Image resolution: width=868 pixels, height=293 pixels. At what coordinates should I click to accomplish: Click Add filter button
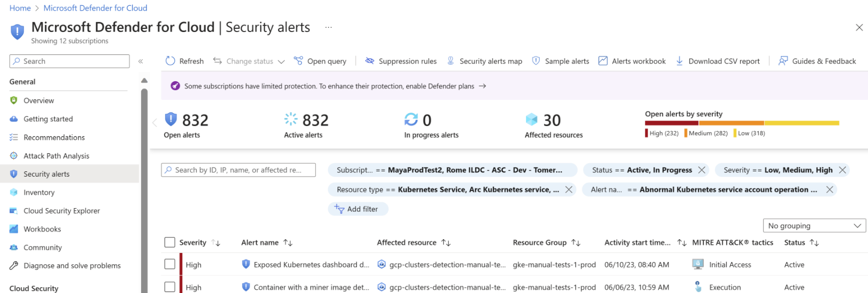tap(358, 209)
